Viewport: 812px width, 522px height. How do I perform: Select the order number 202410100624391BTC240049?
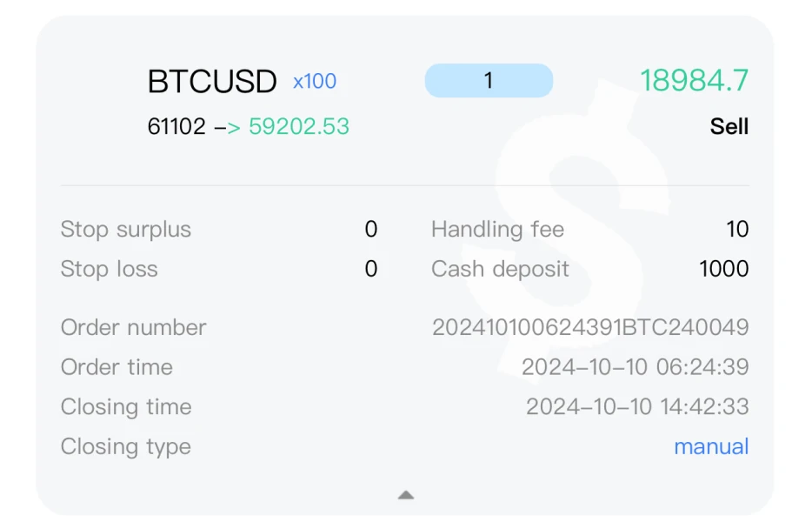590,327
